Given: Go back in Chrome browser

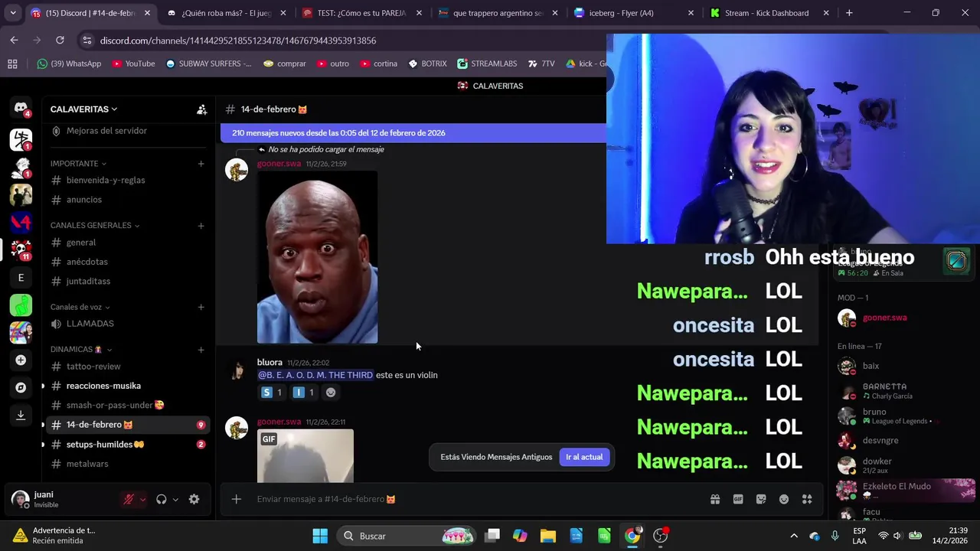Looking at the screenshot, I should pos(14,40).
